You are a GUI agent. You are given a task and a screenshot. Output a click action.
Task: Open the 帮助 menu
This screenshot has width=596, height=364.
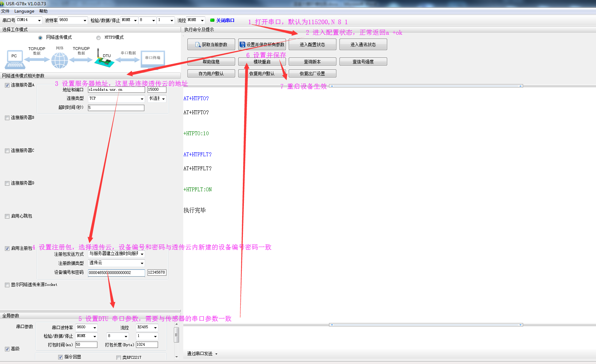43,11
